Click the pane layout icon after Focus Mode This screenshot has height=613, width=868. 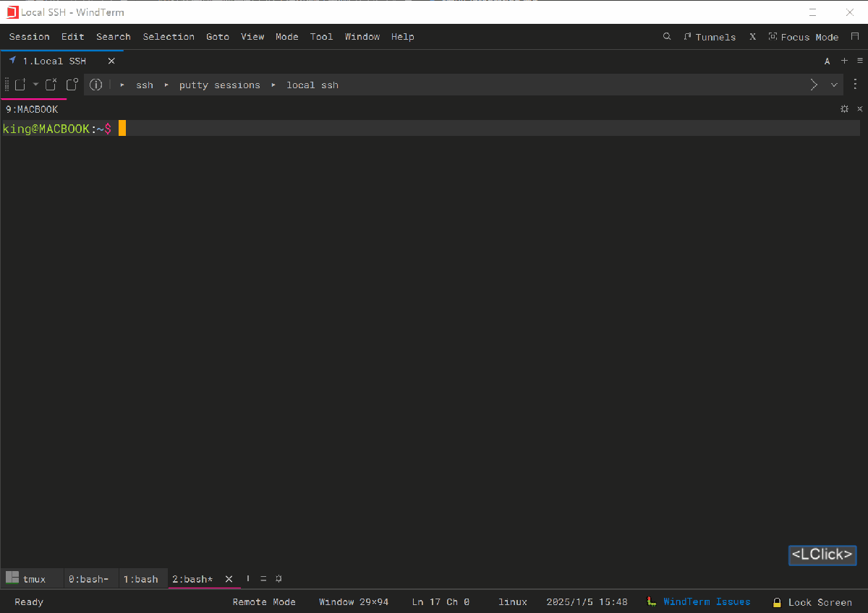[x=855, y=36]
